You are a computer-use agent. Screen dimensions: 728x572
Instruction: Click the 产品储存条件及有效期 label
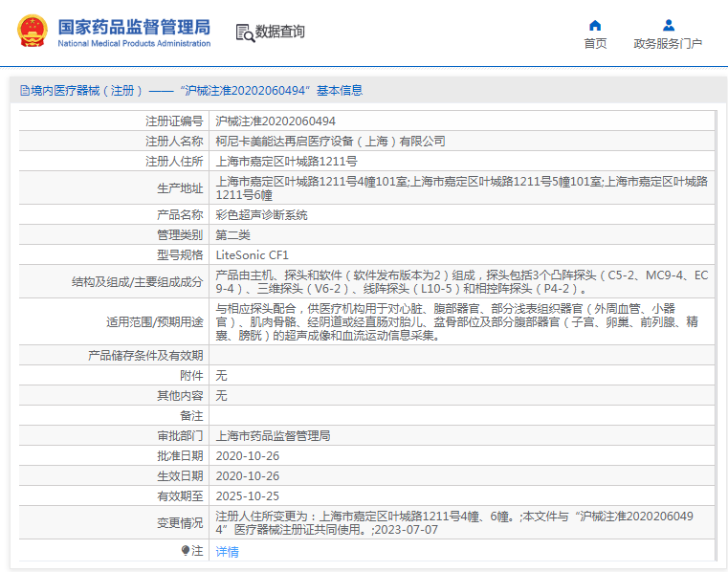tap(145, 356)
